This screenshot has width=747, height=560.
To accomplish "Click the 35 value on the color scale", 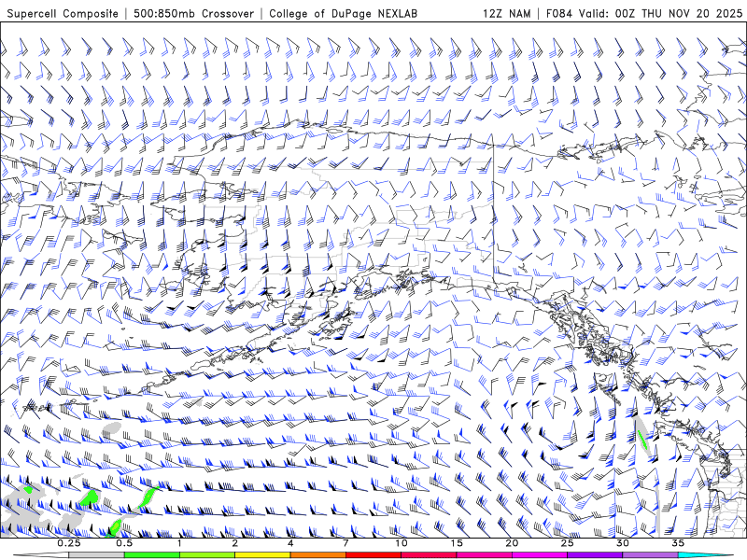I will coord(678,543).
